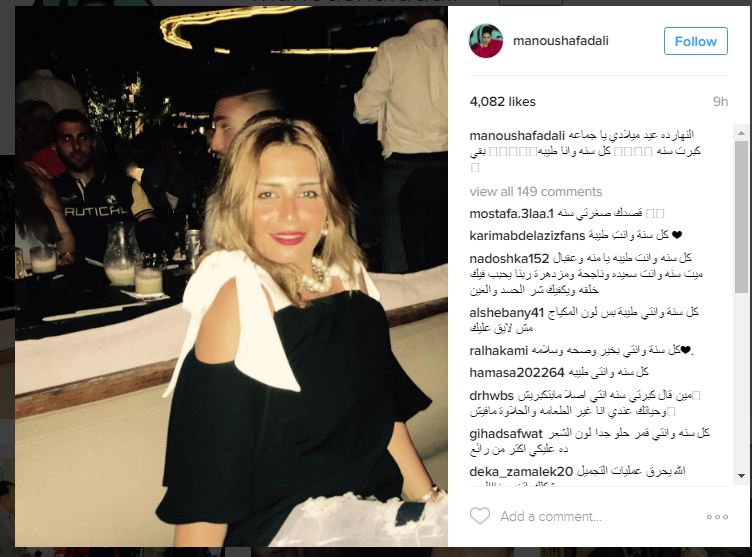Open manoushafadali profile avatar picture
752x557 pixels.
pyautogui.click(x=486, y=41)
